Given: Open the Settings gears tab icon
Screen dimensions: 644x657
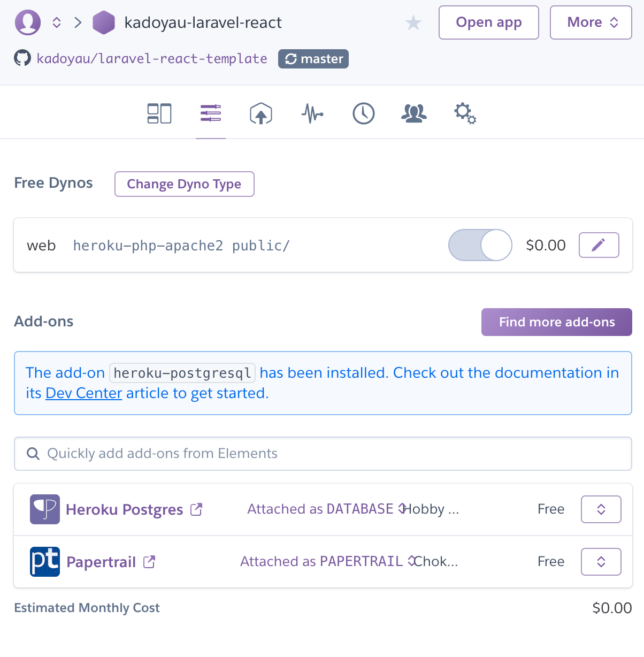Looking at the screenshot, I should [x=465, y=113].
